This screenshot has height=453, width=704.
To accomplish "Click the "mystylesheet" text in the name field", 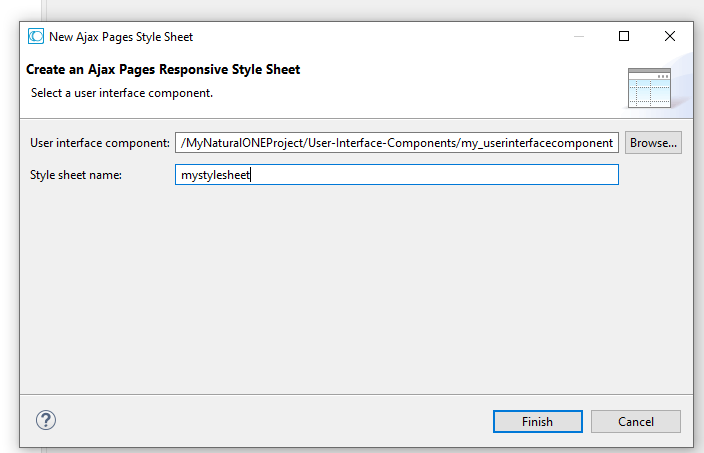I will (215, 175).
